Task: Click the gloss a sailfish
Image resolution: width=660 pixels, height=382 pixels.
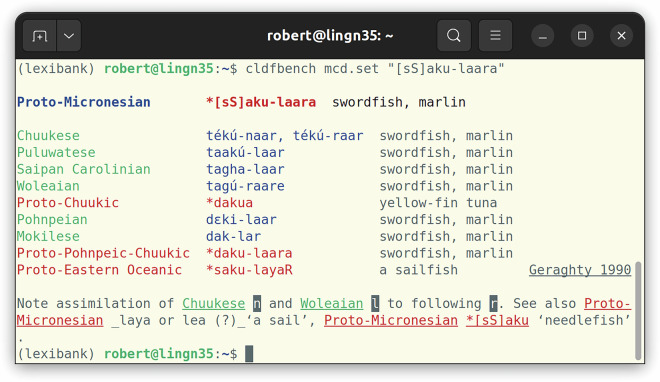Action: [418, 270]
